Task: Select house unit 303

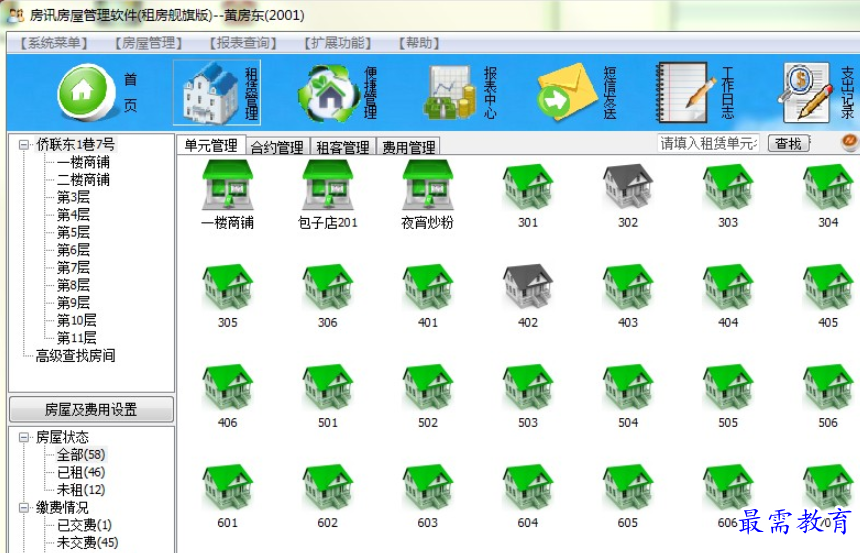Action: point(728,187)
